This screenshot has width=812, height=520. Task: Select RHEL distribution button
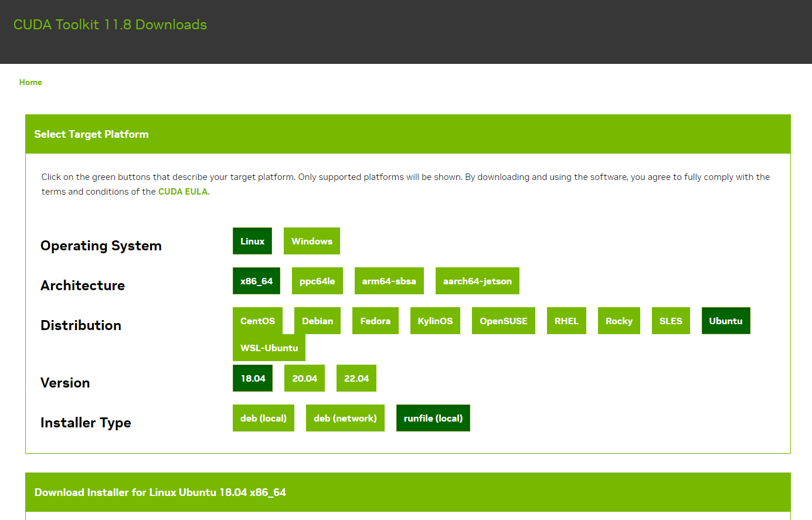(x=566, y=321)
